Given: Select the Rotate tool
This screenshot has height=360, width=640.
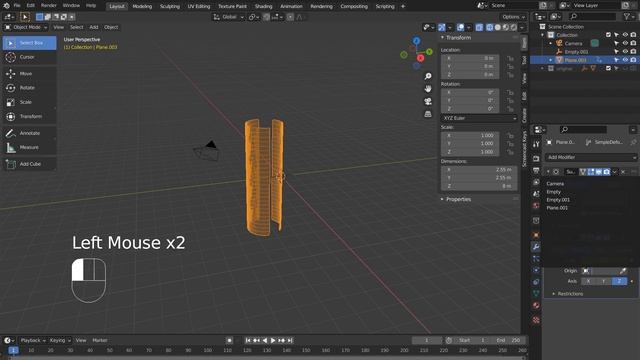Looking at the screenshot, I should [x=29, y=88].
